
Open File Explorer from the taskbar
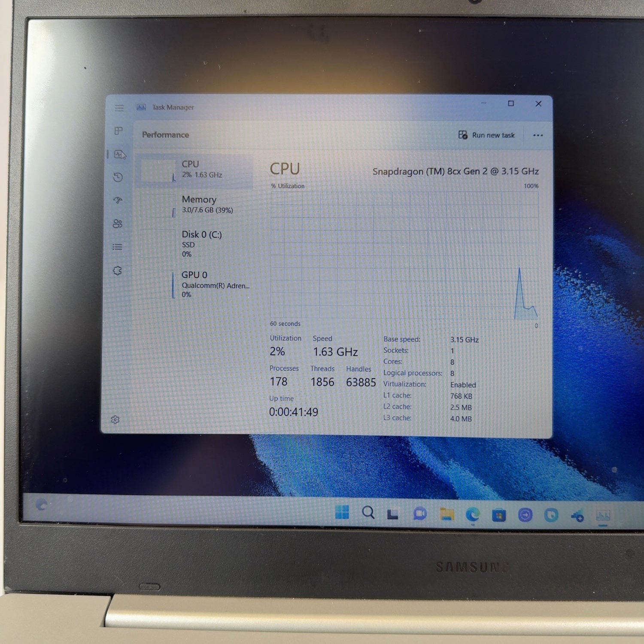tap(447, 514)
